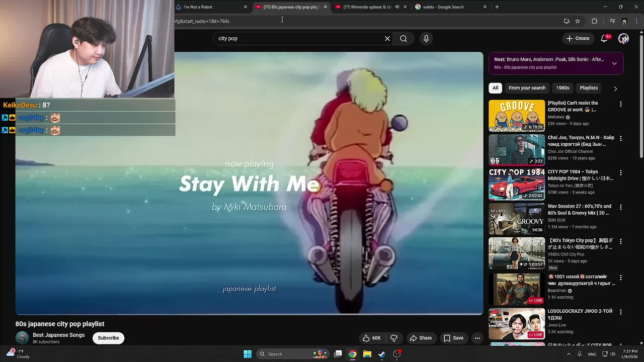Viewport: 644px width, 362px height.
Task: Open File Explorer from taskbar
Action: (367, 354)
